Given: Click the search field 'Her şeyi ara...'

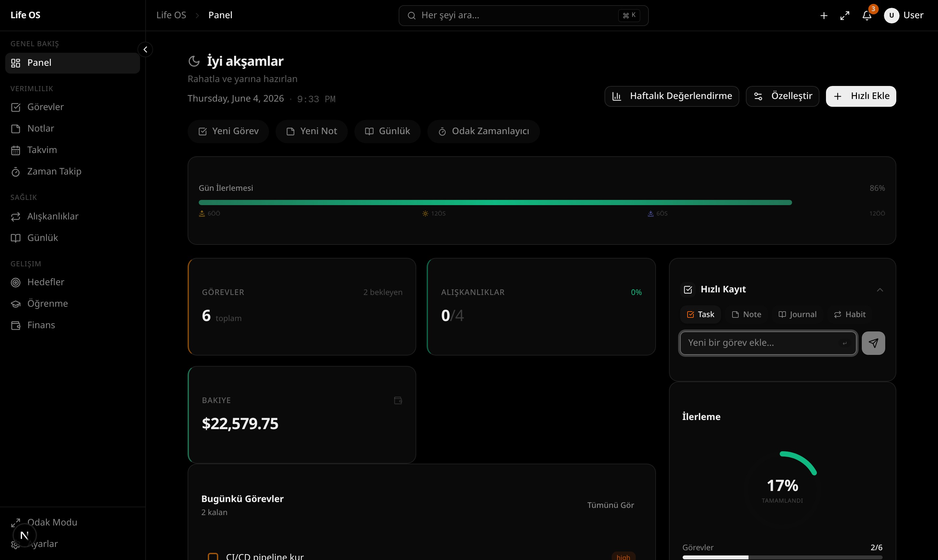Looking at the screenshot, I should (x=523, y=16).
